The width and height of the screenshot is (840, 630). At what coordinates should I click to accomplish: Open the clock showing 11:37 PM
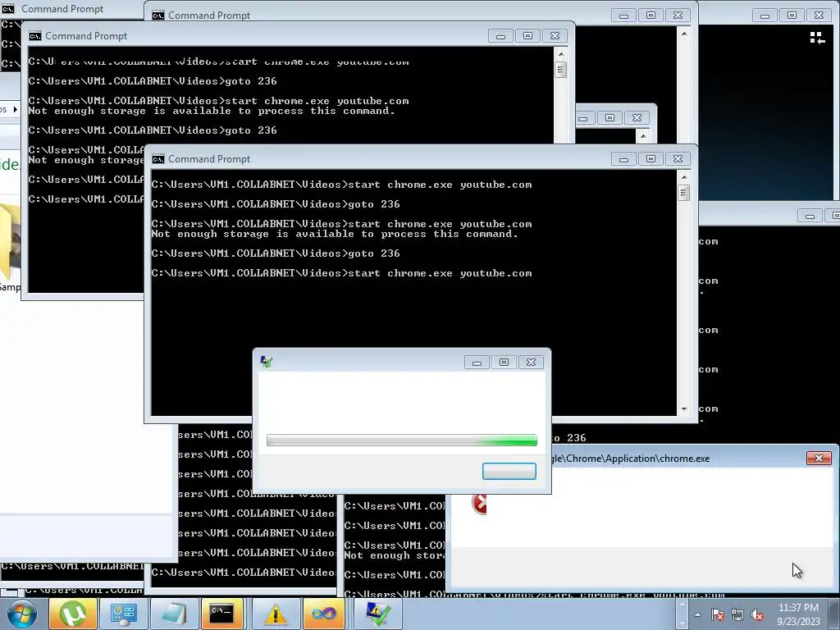(x=798, y=614)
